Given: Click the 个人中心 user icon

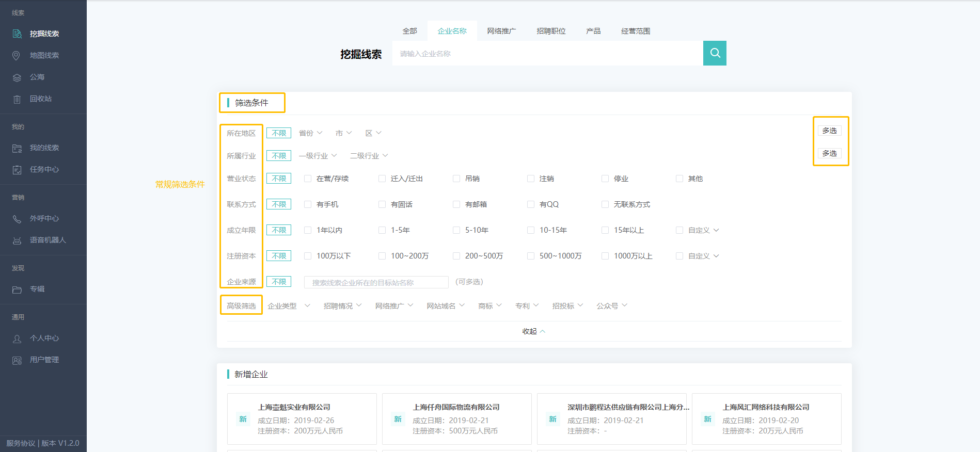Looking at the screenshot, I should tap(17, 338).
